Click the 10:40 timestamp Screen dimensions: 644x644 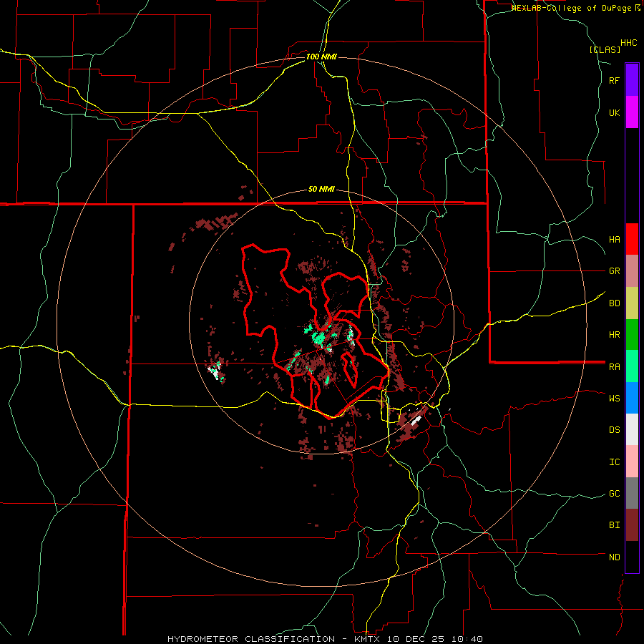tap(468, 639)
